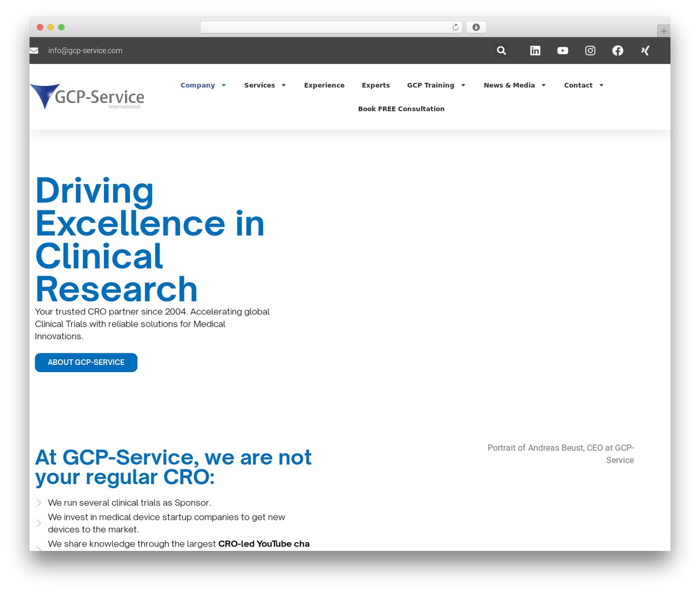Expand the Contact dropdown arrow

[x=602, y=85]
